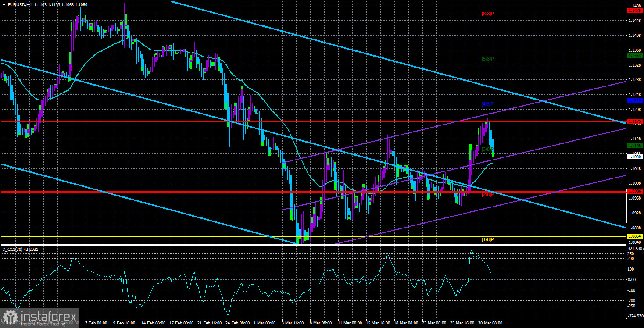Screen dimensions: 644x328
Task: Select the [4/8]P Murray level label
Action: (x=487, y=104)
